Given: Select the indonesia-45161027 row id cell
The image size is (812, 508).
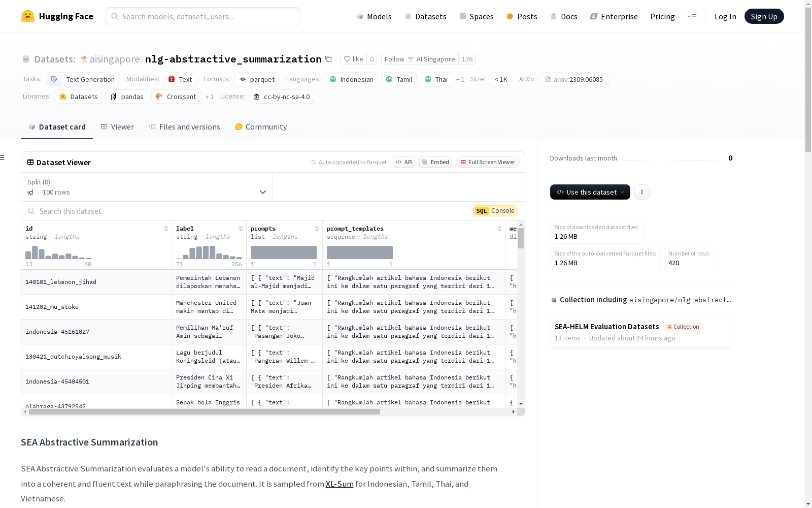Looking at the screenshot, I should pyautogui.click(x=96, y=332).
